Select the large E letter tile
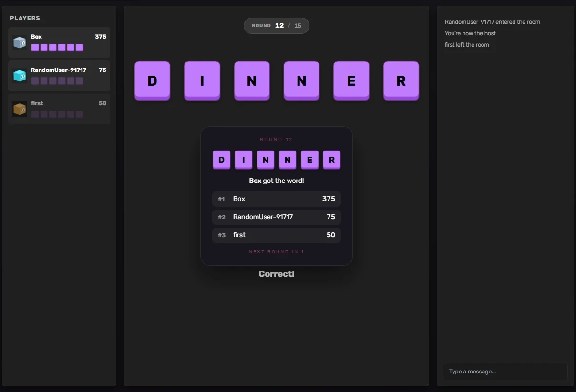This screenshot has width=576, height=392. click(351, 80)
